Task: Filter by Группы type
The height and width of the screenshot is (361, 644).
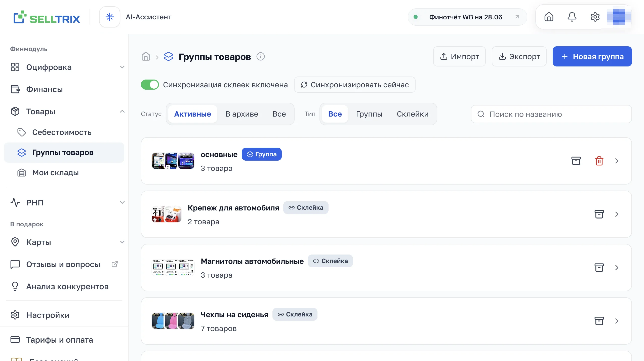Action: pos(369,114)
